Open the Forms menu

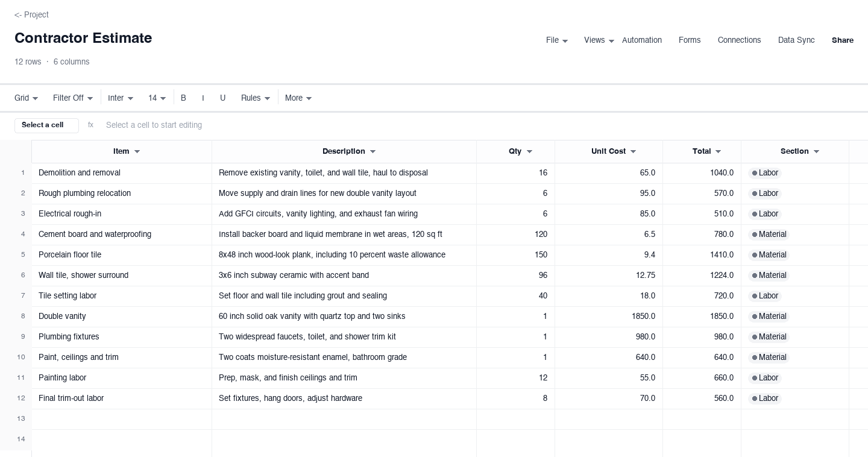tap(690, 40)
